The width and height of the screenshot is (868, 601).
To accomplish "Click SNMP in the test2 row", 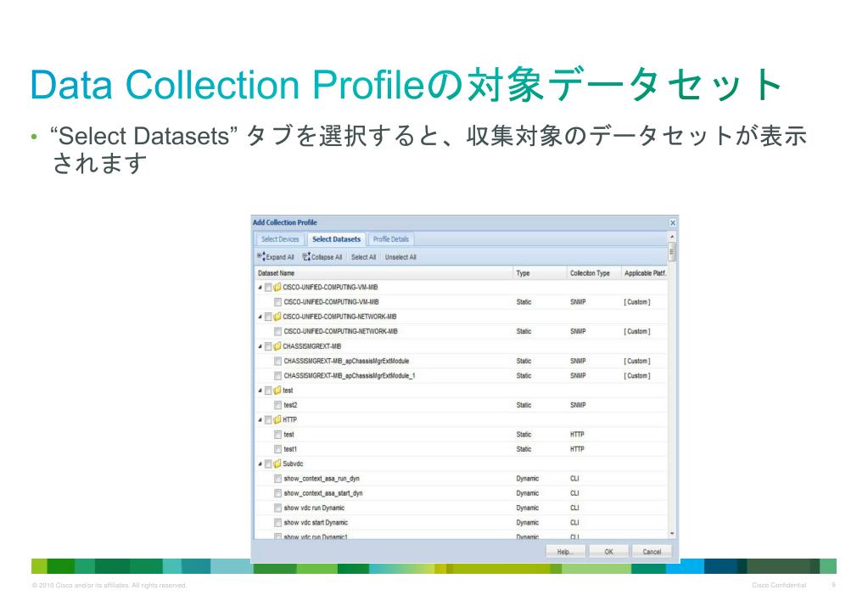I will [x=578, y=405].
